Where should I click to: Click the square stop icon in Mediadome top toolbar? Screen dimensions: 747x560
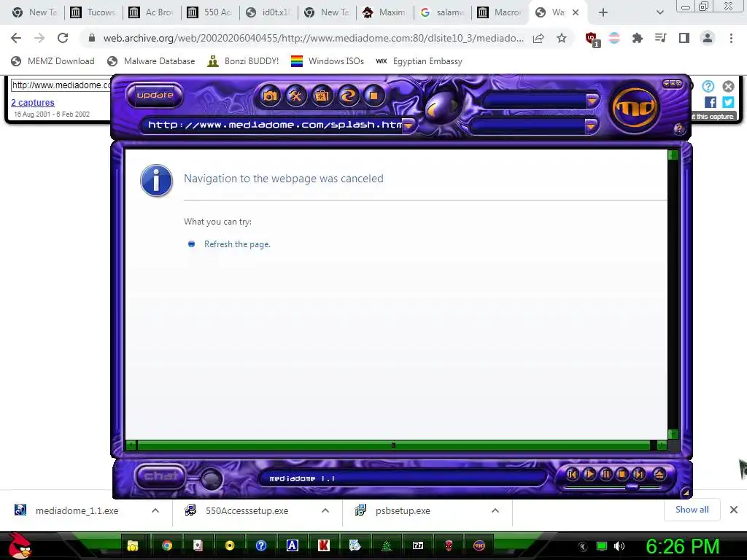click(374, 96)
